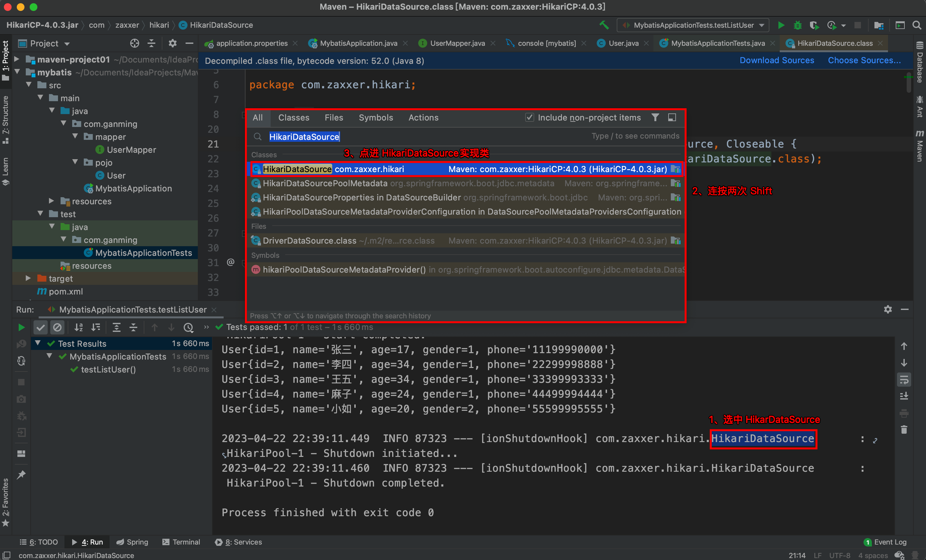Select the Classes tab in search popup
Screen dimensions: 926x560
coord(294,118)
